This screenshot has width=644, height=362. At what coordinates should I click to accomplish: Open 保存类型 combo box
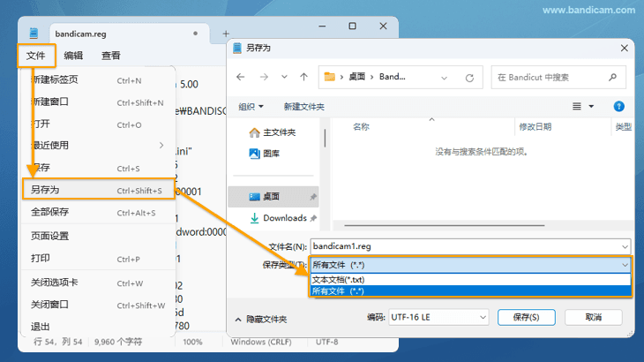tap(470, 265)
